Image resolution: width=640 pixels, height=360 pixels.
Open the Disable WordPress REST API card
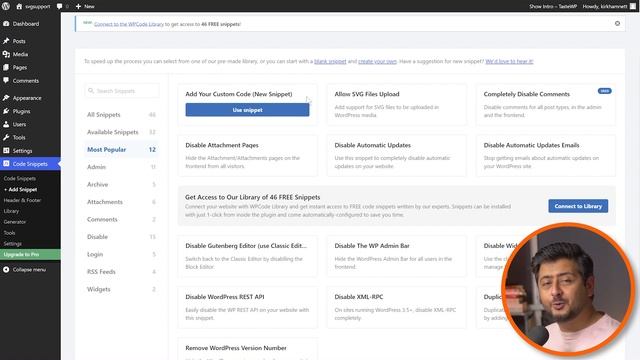247,307
